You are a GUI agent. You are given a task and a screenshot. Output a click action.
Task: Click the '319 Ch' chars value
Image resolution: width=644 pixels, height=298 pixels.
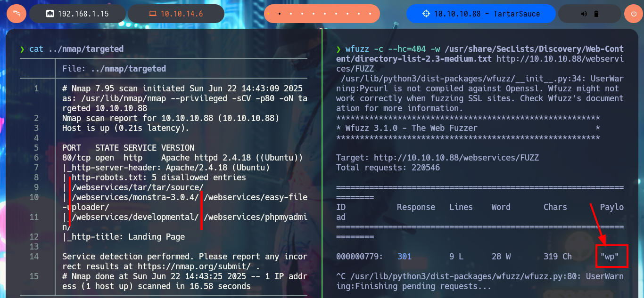tap(558, 257)
